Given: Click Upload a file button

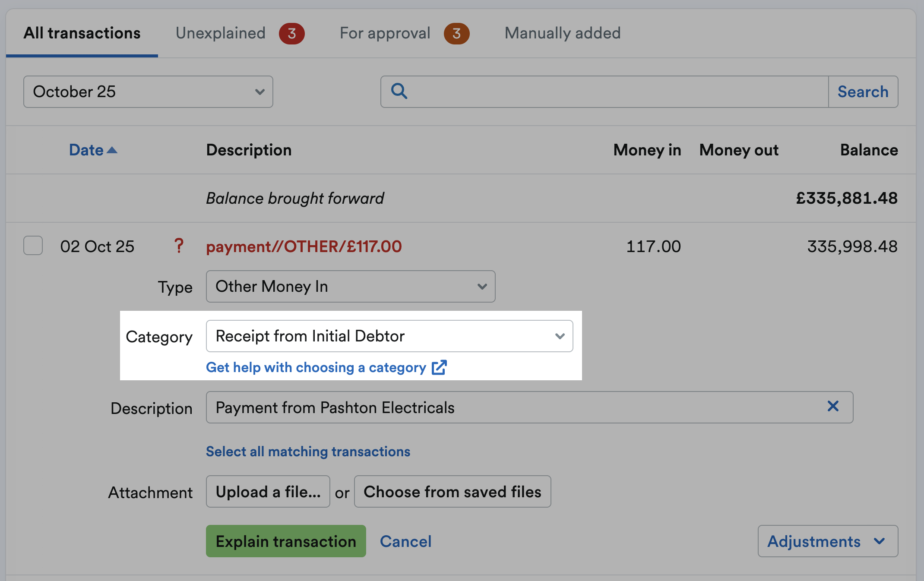Looking at the screenshot, I should pyautogui.click(x=268, y=492).
